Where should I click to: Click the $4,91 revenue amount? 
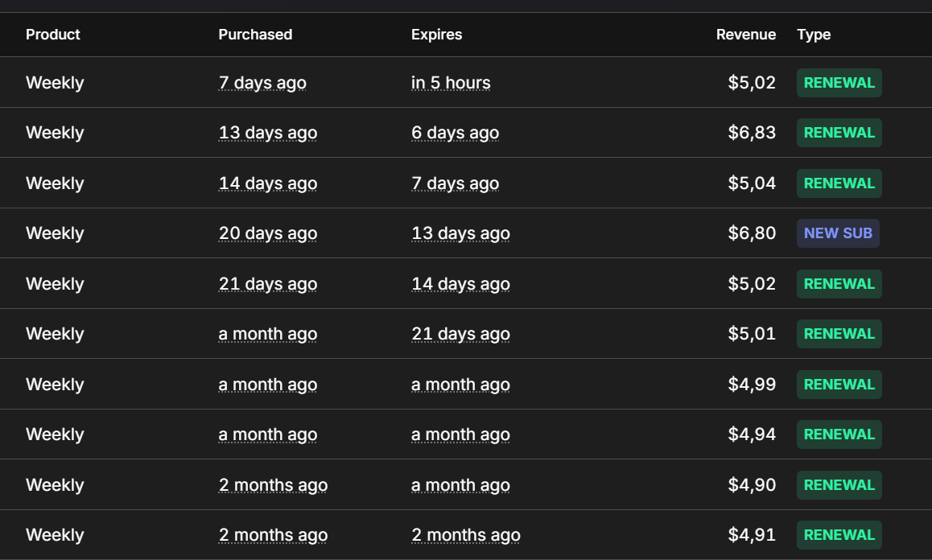[751, 535]
